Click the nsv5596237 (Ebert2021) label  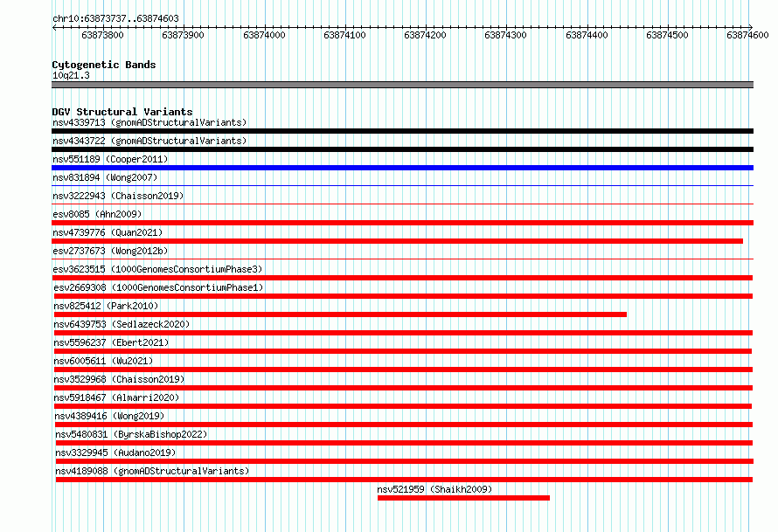[111, 342]
